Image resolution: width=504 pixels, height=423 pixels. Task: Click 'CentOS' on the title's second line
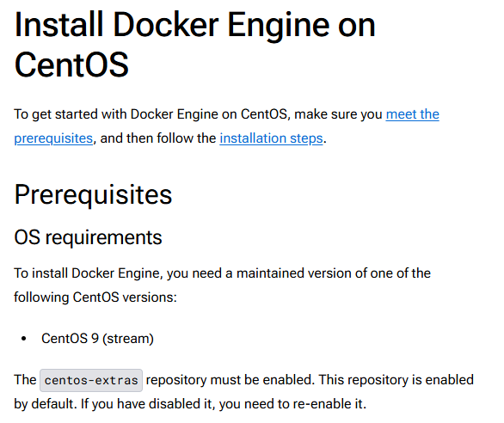point(71,64)
